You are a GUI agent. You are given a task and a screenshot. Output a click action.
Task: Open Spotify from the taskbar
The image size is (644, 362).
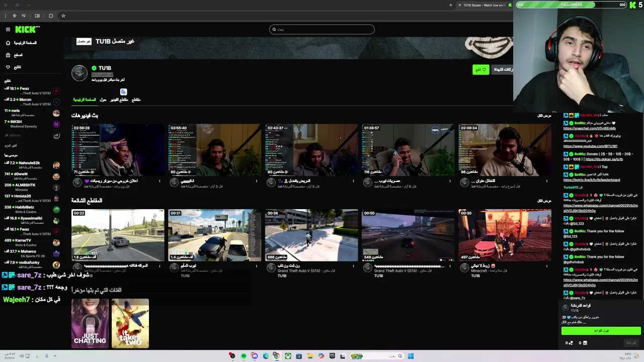coord(244,356)
